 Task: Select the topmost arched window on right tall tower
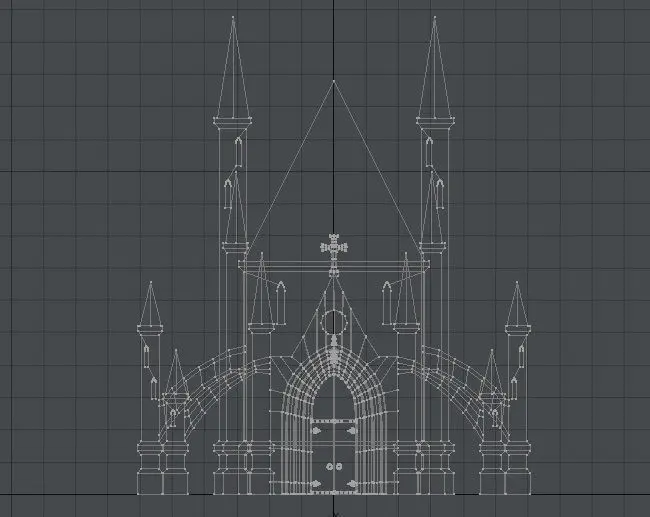click(429, 152)
